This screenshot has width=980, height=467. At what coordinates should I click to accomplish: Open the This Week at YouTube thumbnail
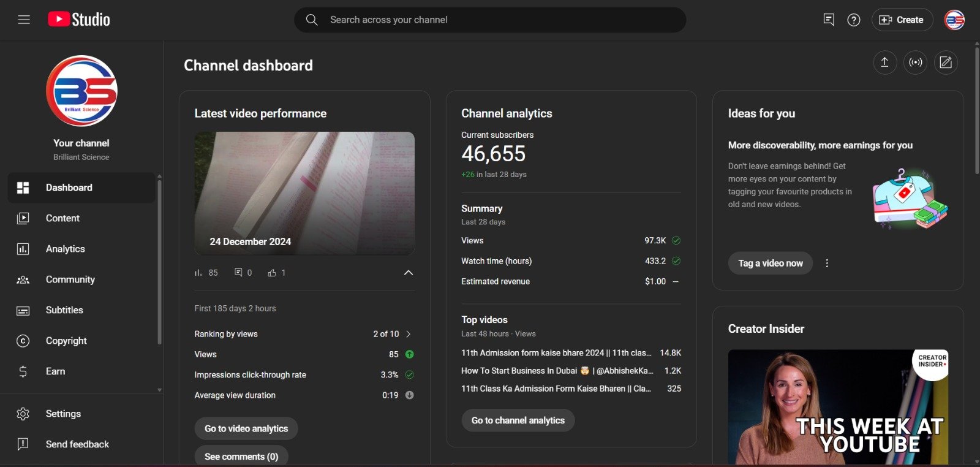point(838,407)
